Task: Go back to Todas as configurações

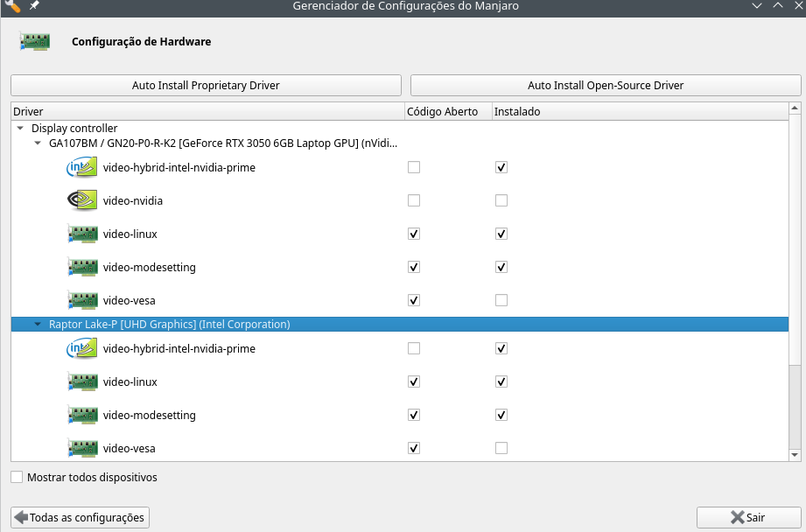Action: point(81,517)
